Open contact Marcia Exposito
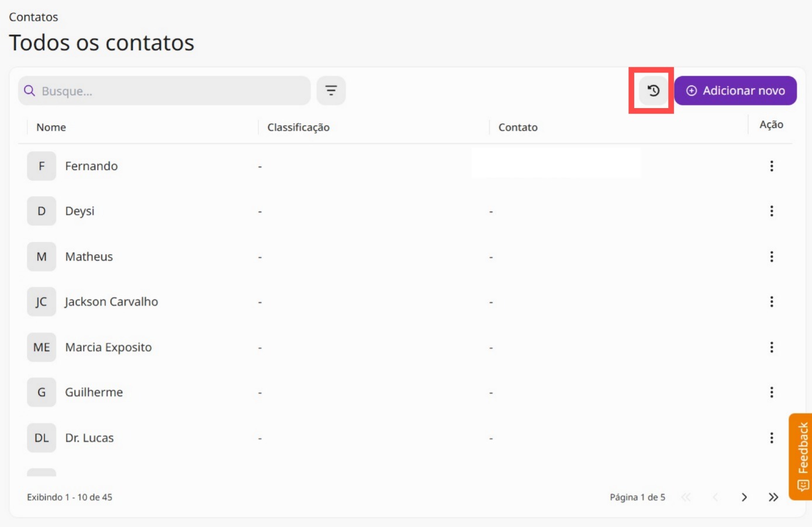 (x=108, y=347)
